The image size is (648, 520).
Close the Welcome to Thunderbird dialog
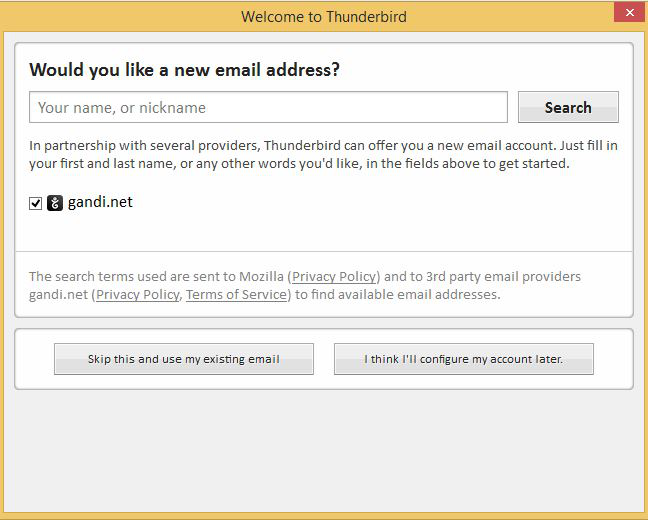(630, 12)
